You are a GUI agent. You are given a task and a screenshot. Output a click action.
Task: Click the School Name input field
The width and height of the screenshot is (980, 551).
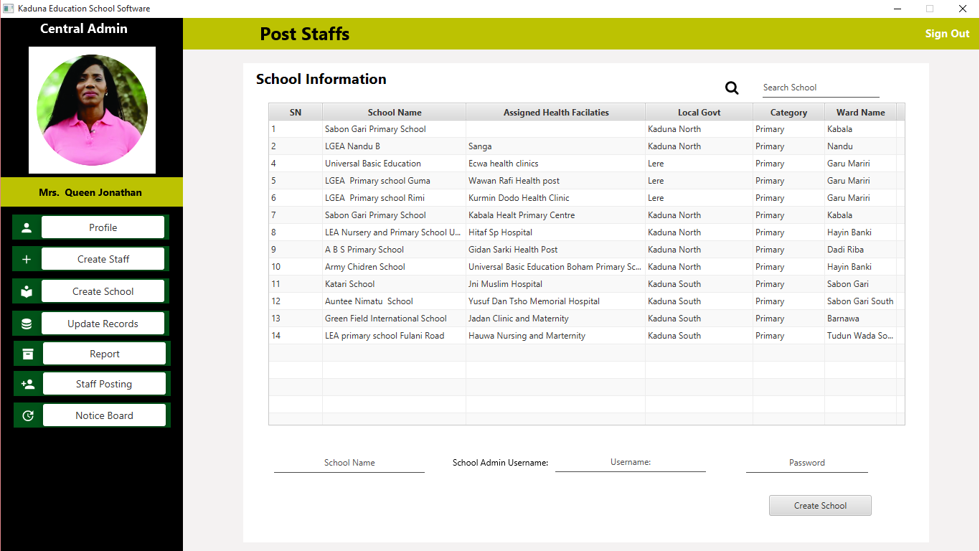(x=349, y=463)
